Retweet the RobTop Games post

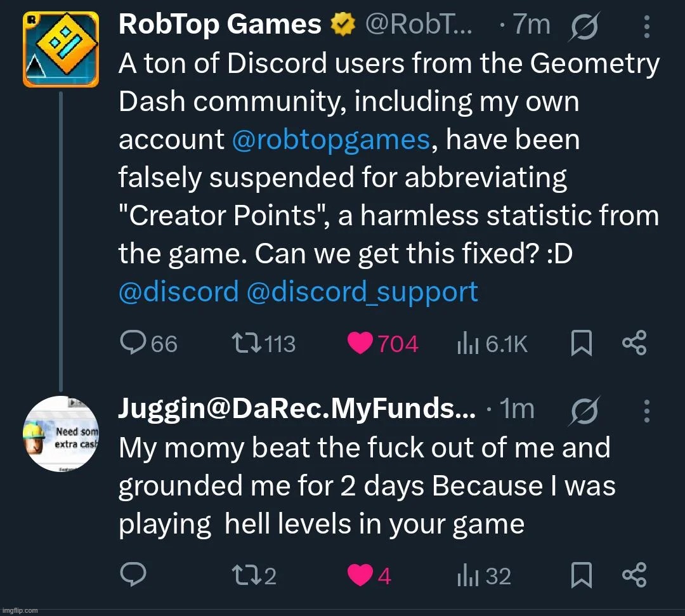pyautogui.click(x=244, y=344)
